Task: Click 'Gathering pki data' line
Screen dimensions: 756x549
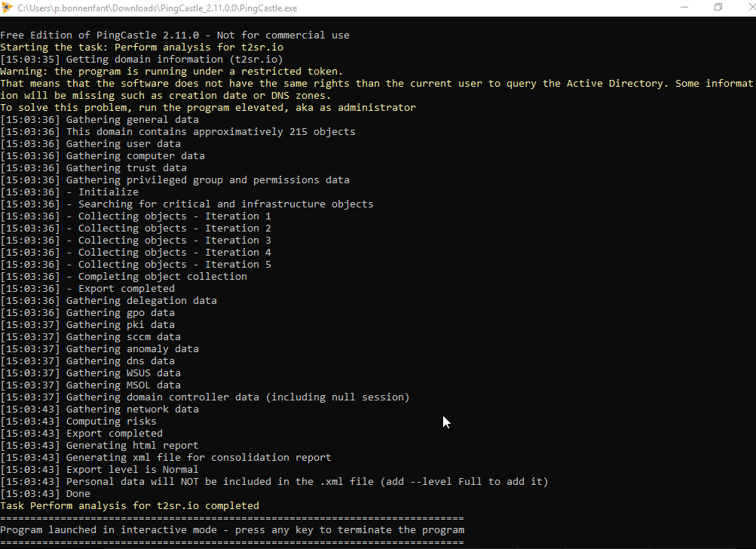Action: [87, 325]
